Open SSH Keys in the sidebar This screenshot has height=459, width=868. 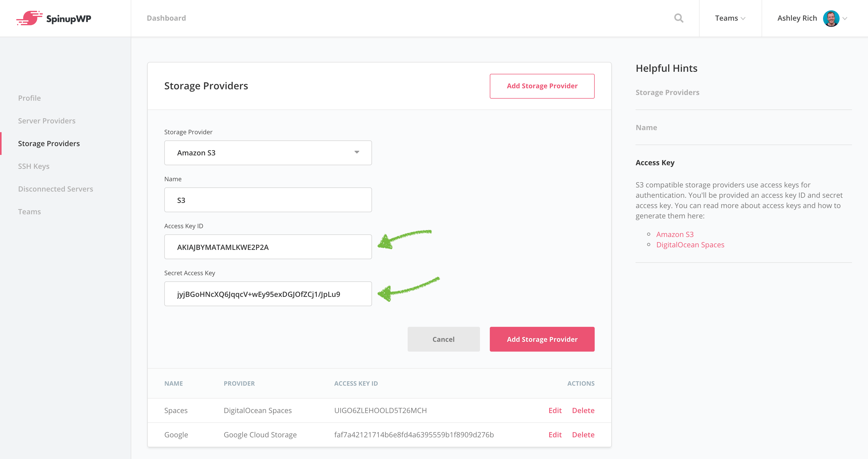(34, 166)
